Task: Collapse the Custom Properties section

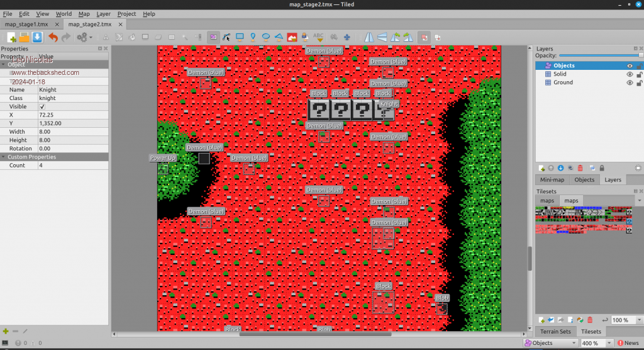Action: click(4, 157)
